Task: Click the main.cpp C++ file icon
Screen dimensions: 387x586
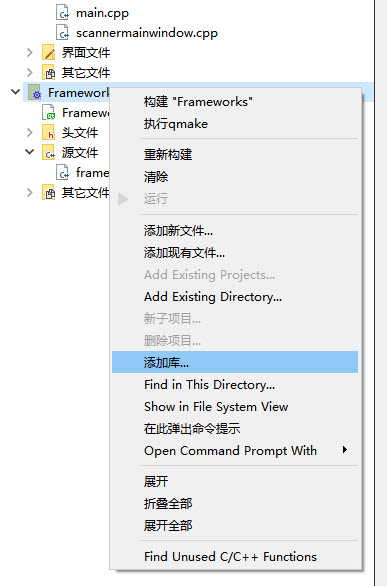Action: pyautogui.click(x=62, y=12)
